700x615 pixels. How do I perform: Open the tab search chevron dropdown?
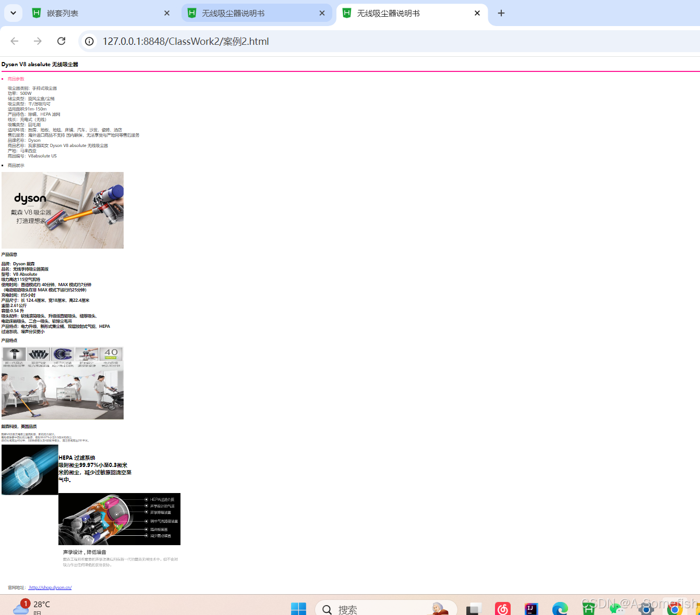click(13, 13)
